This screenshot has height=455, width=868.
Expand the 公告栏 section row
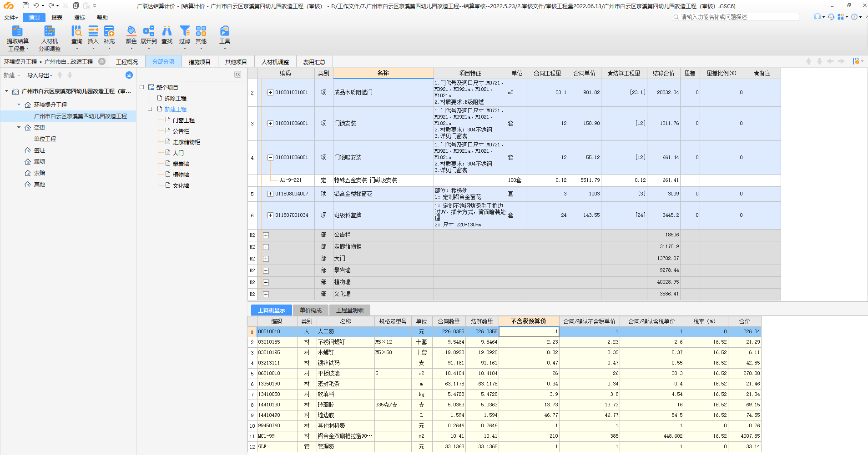click(266, 235)
